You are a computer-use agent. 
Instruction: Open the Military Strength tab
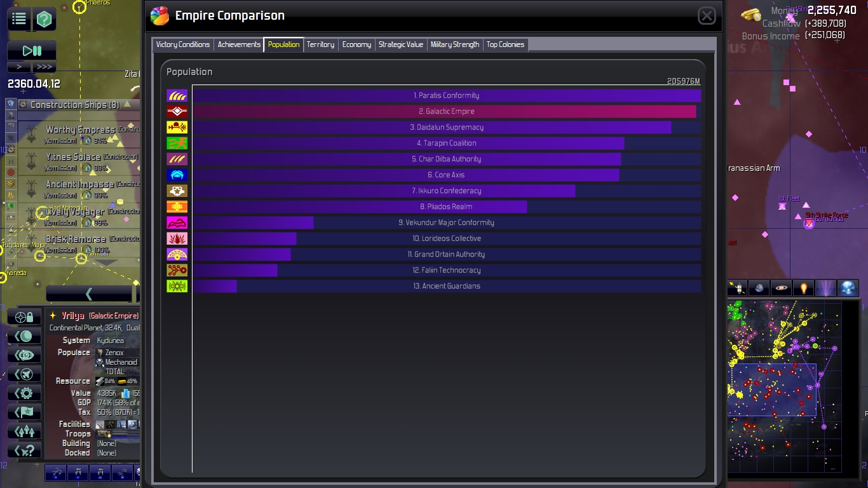455,44
